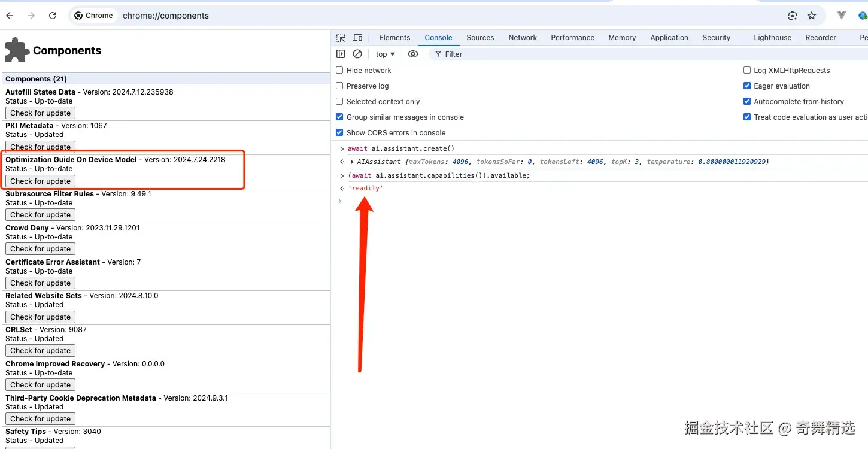Screen dimensions: 868x449
Task: Check for update for Optimization Guide On Device Model
Action: [x=40, y=181]
